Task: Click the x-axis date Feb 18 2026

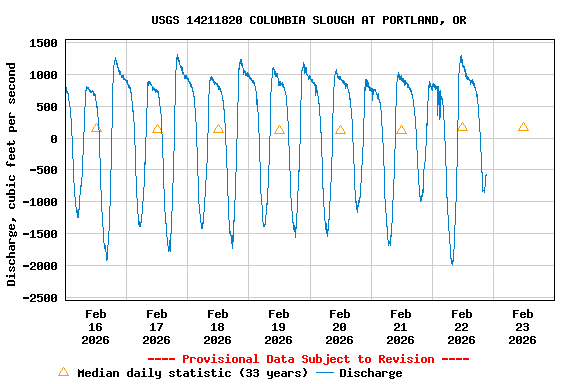Action: (217, 327)
